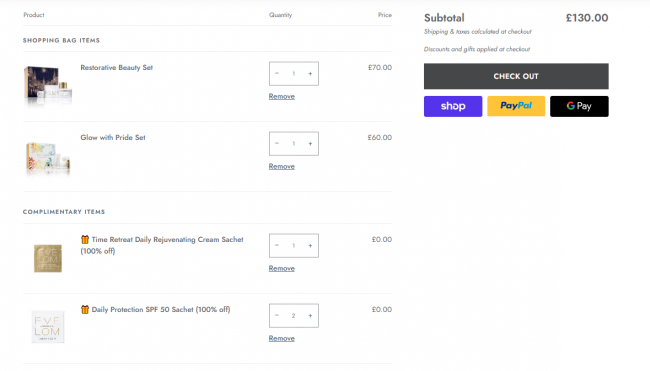Decrease Time Retreat Cream Sachet quantity

277,246
